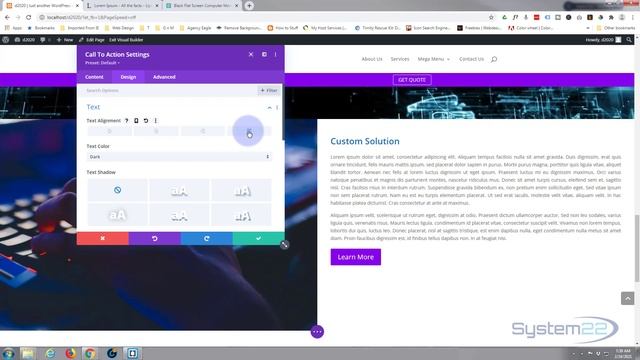Open the About Us nav link

point(372,59)
